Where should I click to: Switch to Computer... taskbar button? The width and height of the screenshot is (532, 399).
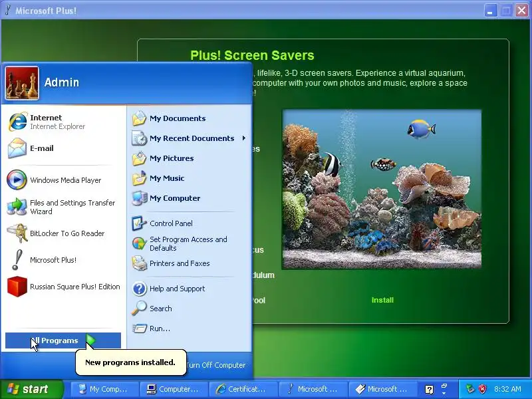point(174,389)
